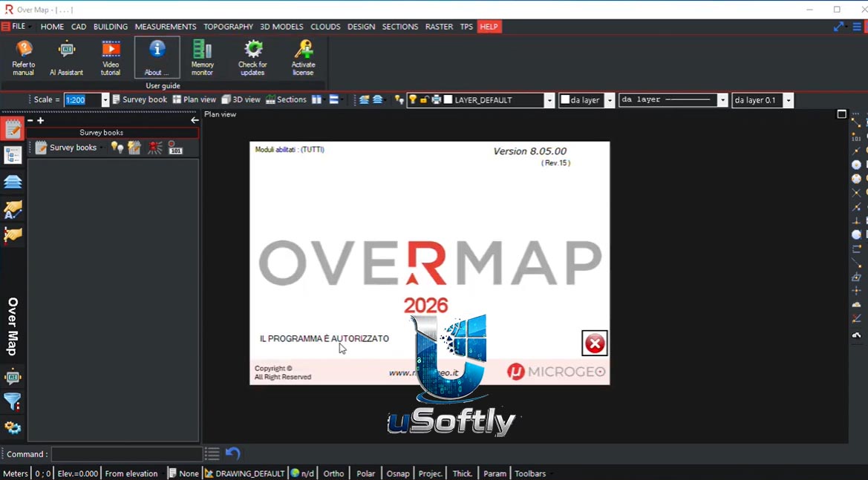Toggle Osnap in status bar
The width and height of the screenshot is (868, 480).
(x=397, y=473)
